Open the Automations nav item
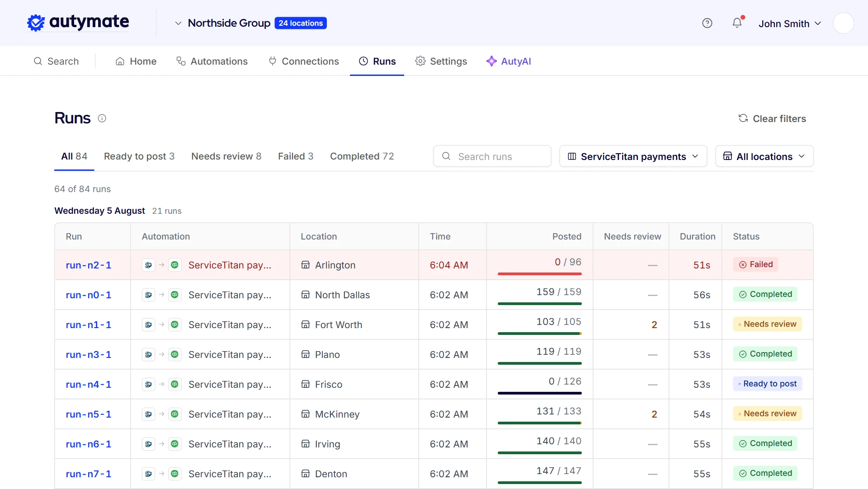Viewport: 868px width, 489px height. (x=212, y=61)
